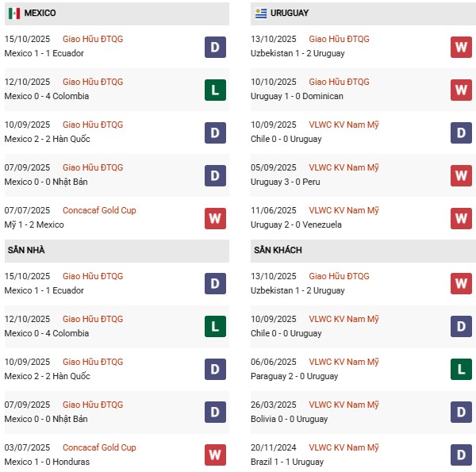The height and width of the screenshot is (472, 476).
Task: Select the SÂN KHÁCH section header
Action: pyautogui.click(x=279, y=251)
